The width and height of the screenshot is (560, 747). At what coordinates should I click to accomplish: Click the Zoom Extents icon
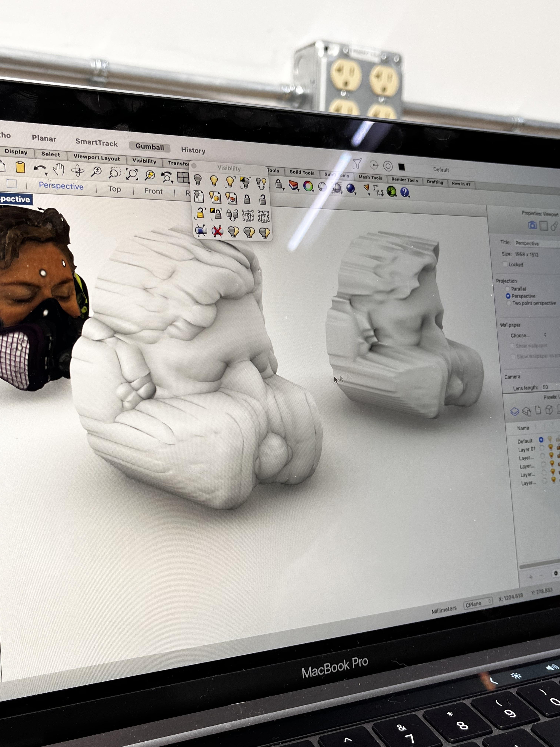pyautogui.click(x=132, y=174)
